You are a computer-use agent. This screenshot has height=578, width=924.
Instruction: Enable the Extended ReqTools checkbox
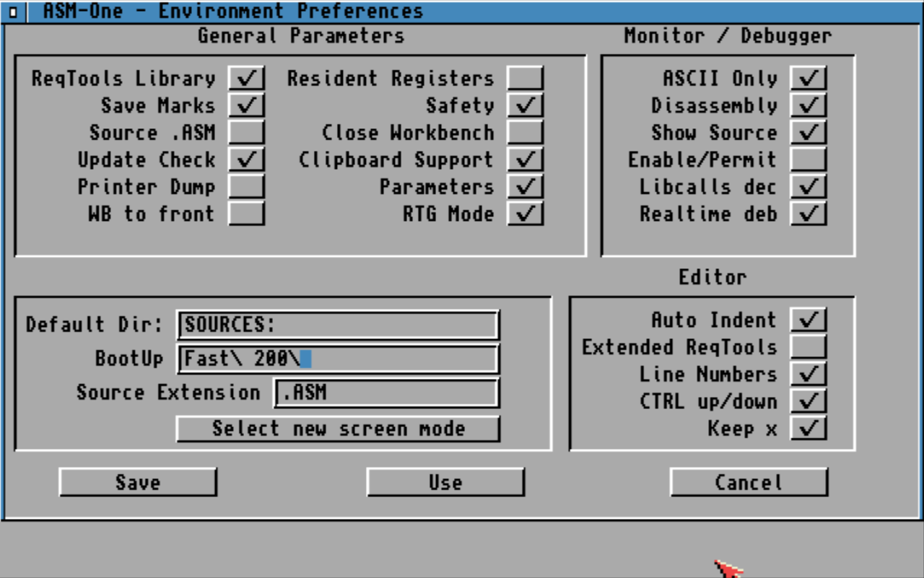(x=808, y=347)
